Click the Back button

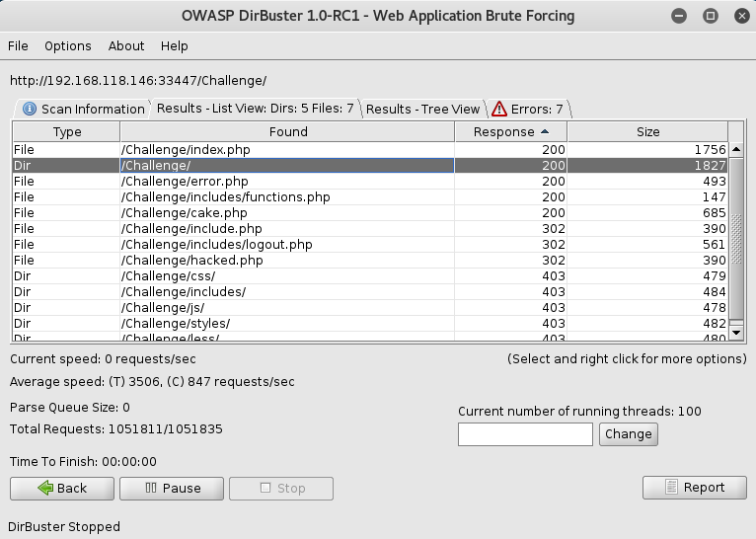(x=62, y=489)
